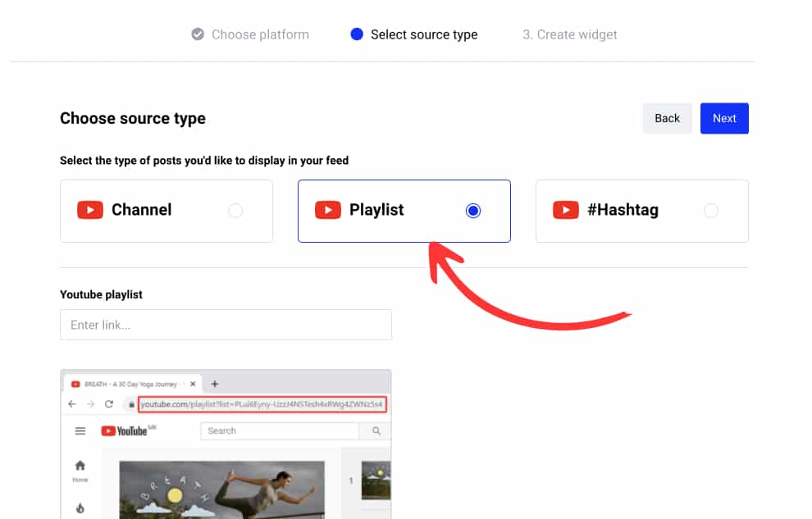Click YouTube icon on Playlist card
The image size is (812, 519).
point(328,210)
